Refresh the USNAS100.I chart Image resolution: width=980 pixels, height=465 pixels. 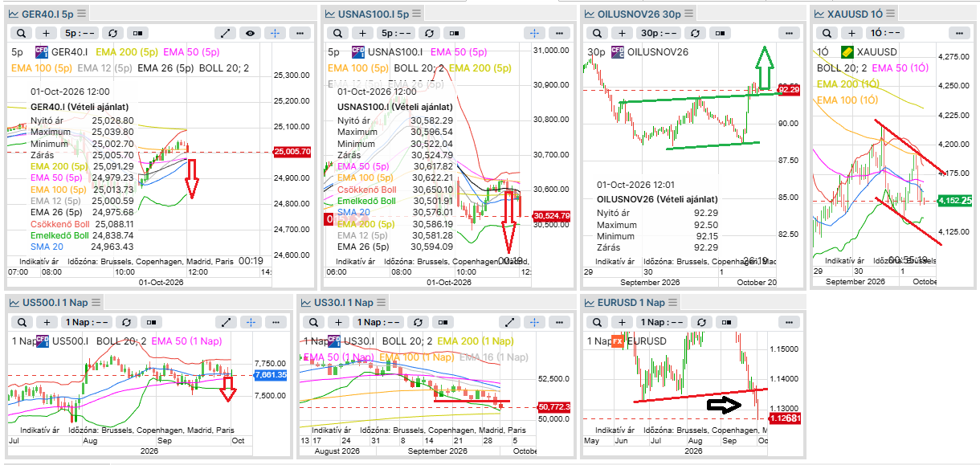click(x=428, y=33)
